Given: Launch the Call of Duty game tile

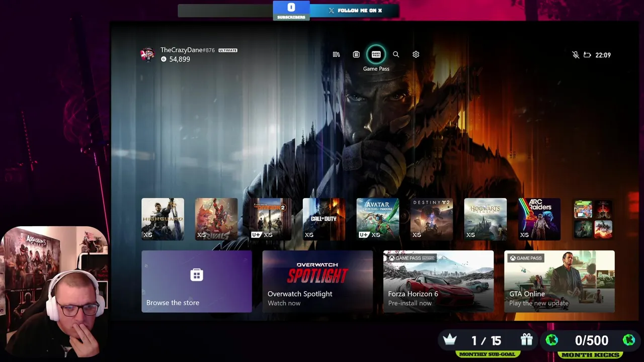Looking at the screenshot, I should pyautogui.click(x=324, y=219).
